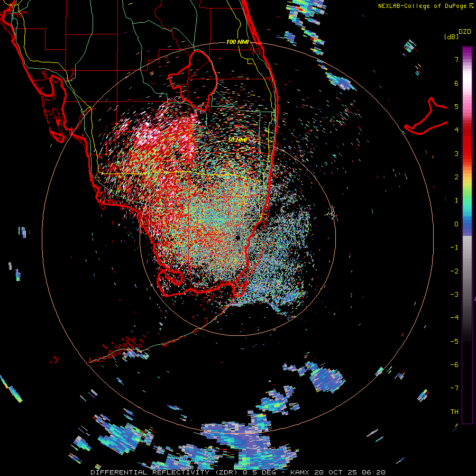Viewport: 476px width, 476px height.
Task: Click the -6 tick label on the color scale
Action: click(x=454, y=365)
